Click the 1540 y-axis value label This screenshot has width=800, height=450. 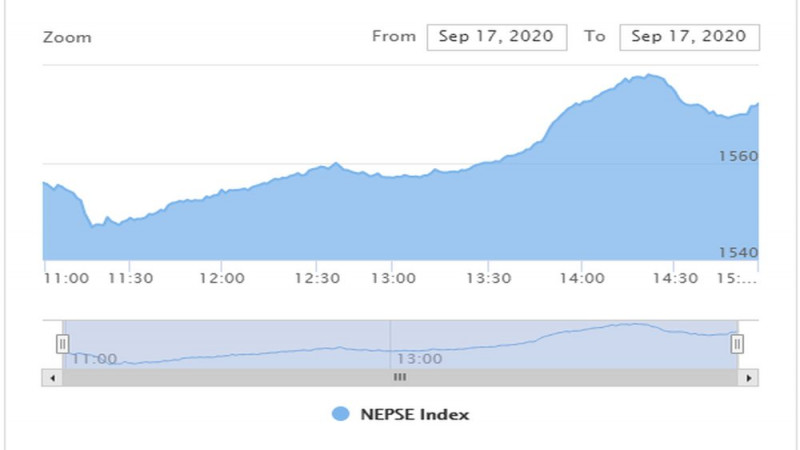point(738,252)
